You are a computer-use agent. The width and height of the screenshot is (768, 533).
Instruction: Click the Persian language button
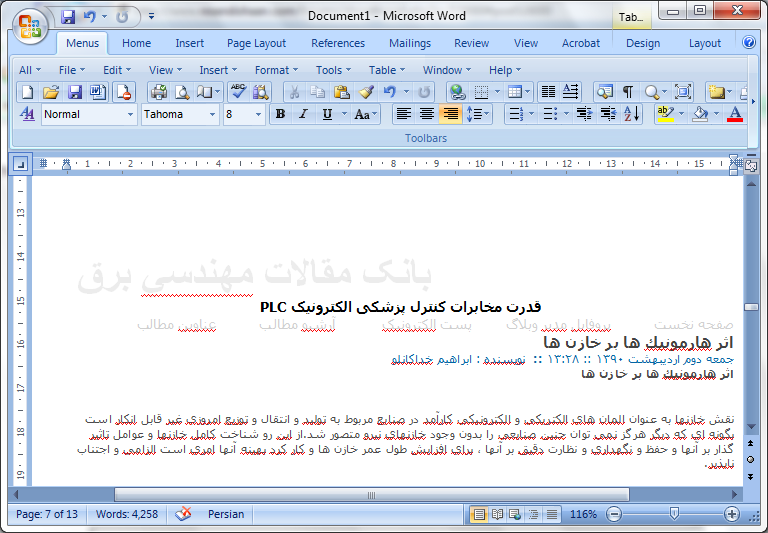tap(226, 514)
